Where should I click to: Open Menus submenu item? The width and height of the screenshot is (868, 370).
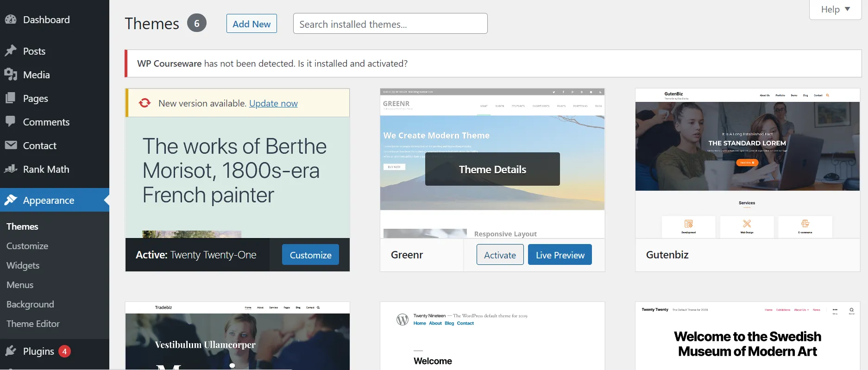20,285
